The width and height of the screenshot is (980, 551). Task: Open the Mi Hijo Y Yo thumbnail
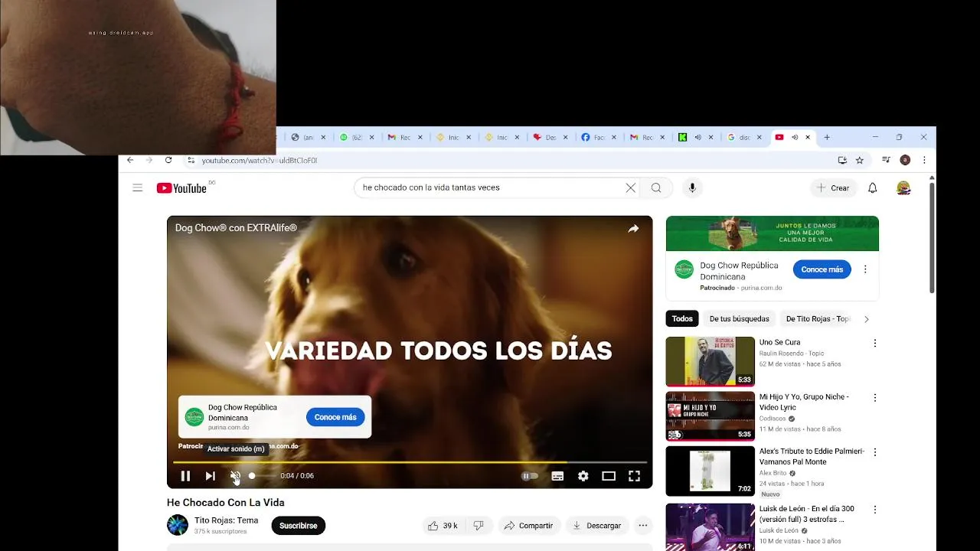710,416
